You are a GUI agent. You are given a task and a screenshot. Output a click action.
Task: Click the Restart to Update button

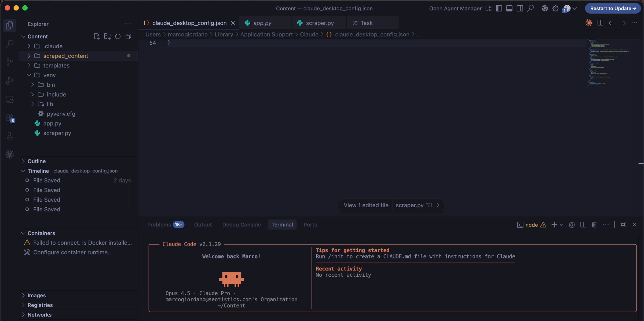[613, 8]
